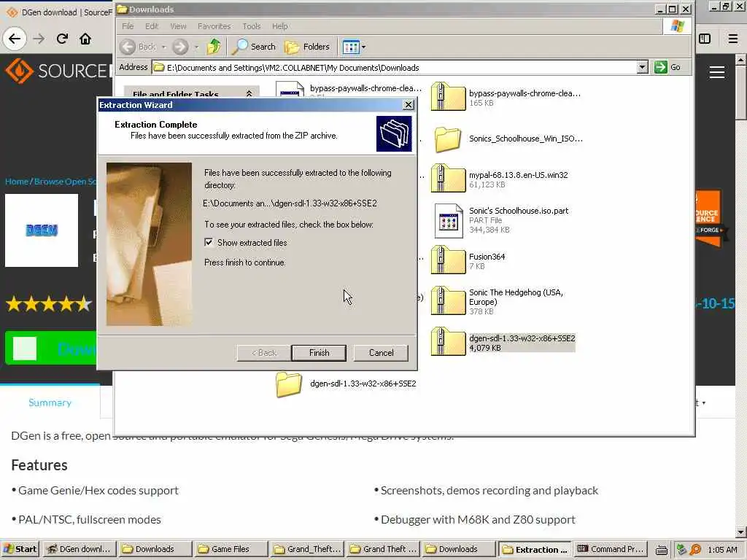
Task: Close the Extraction Wizard dialog
Action: [x=409, y=105]
